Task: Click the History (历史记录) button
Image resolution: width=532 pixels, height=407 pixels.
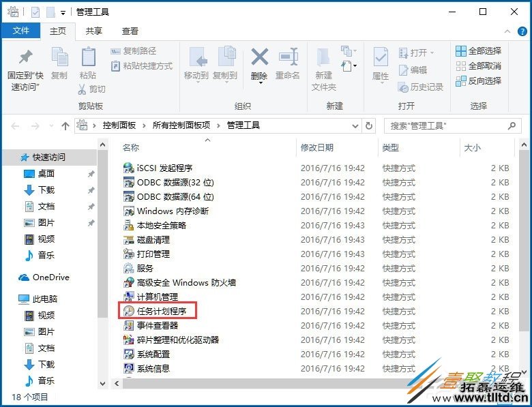Action: pyautogui.click(x=421, y=87)
